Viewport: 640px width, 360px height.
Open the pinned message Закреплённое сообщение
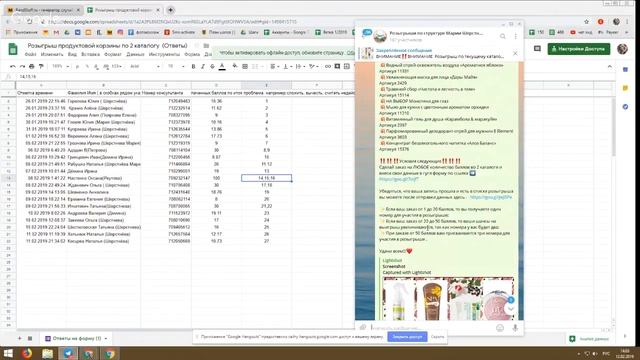click(404, 51)
